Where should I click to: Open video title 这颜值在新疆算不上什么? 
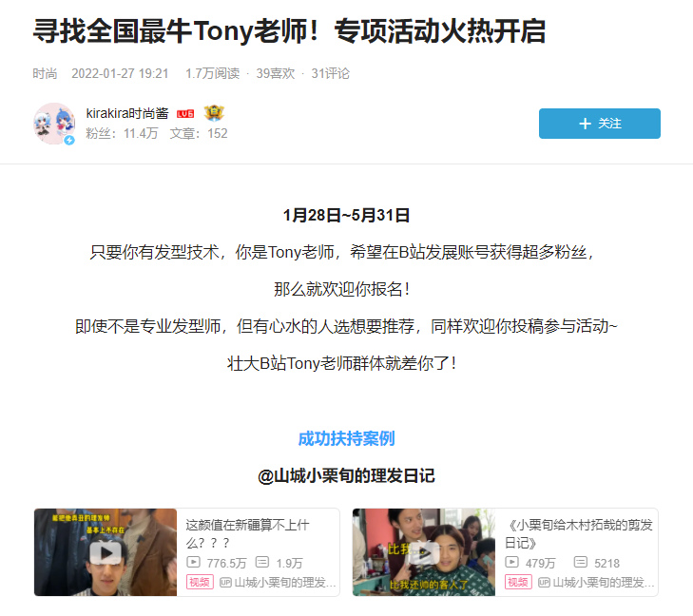[x=247, y=533]
